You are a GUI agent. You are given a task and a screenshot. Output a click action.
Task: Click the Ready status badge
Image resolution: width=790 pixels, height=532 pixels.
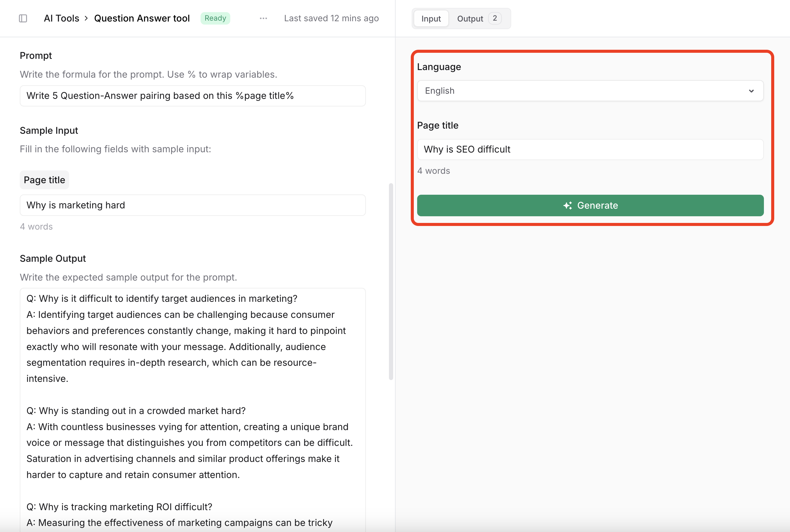(215, 18)
